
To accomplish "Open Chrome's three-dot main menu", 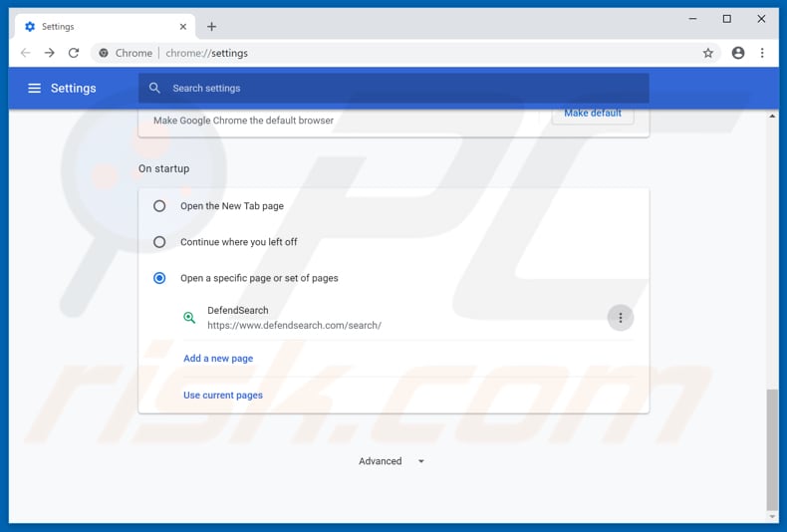I will tap(762, 53).
